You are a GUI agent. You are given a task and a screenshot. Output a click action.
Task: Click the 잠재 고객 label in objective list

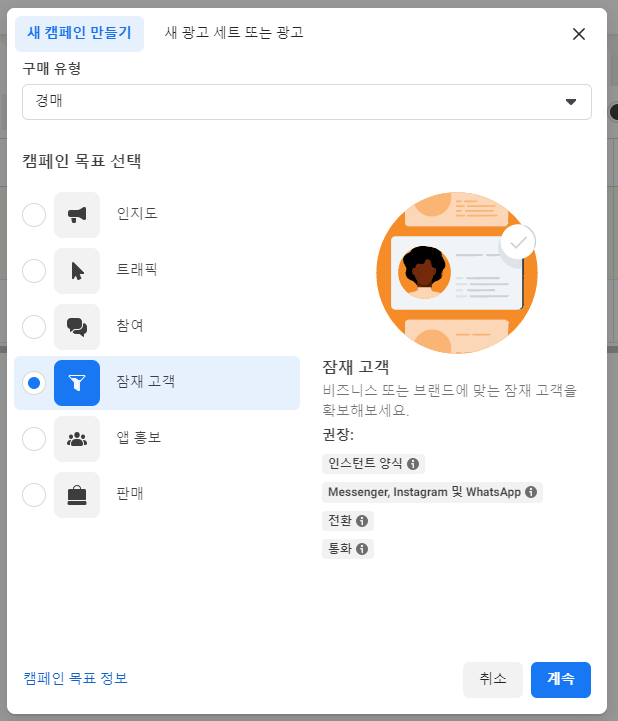pos(145,382)
